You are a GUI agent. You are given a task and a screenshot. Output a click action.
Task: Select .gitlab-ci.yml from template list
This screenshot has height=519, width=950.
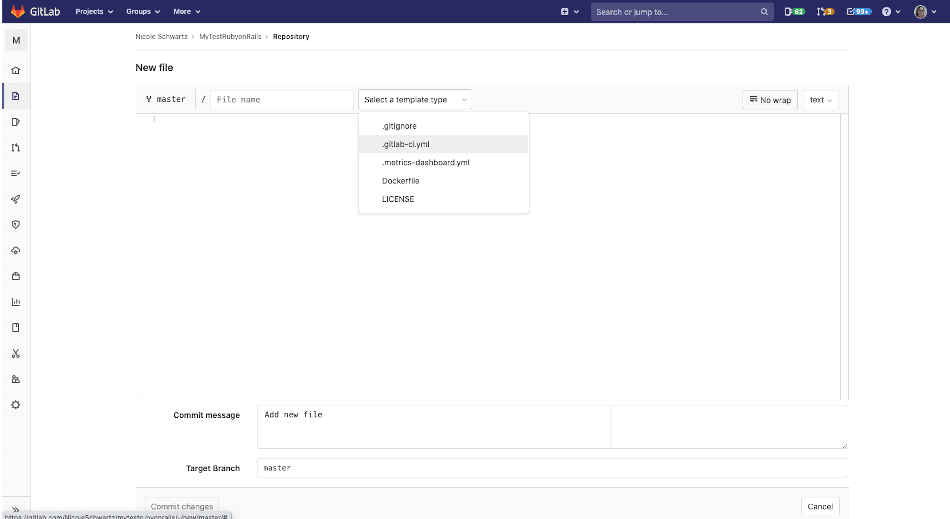[405, 144]
